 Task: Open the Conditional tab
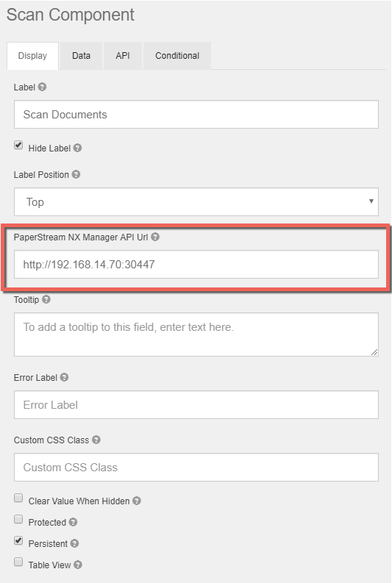coord(177,56)
